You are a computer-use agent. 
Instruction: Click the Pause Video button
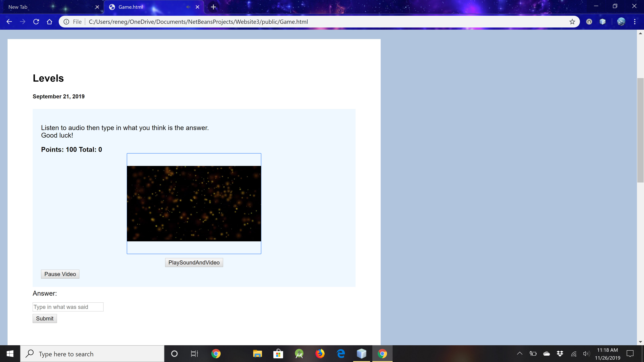[60, 274]
